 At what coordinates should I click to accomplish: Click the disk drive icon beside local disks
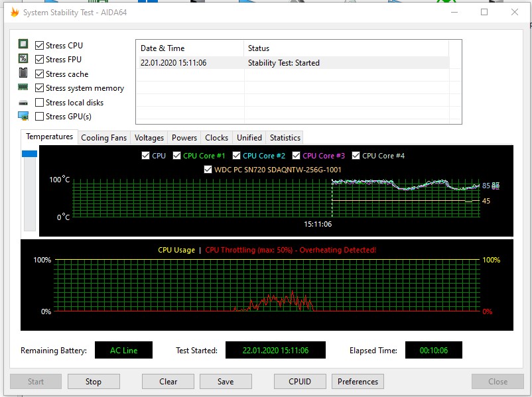click(23, 103)
